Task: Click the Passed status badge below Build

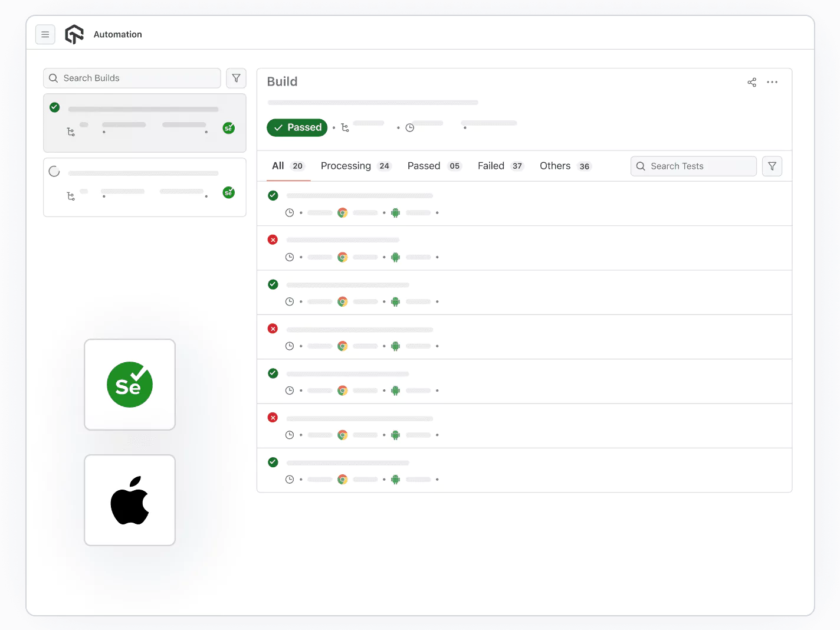Action: [297, 127]
